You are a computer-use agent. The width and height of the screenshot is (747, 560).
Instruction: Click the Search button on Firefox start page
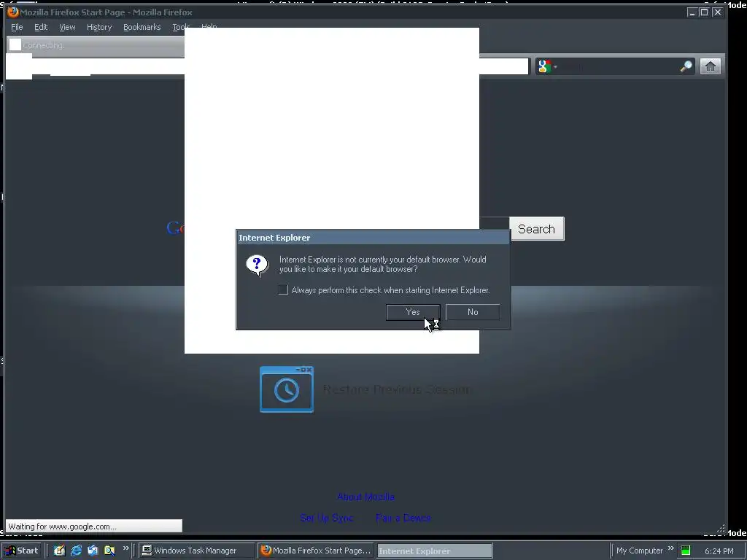[536, 229]
